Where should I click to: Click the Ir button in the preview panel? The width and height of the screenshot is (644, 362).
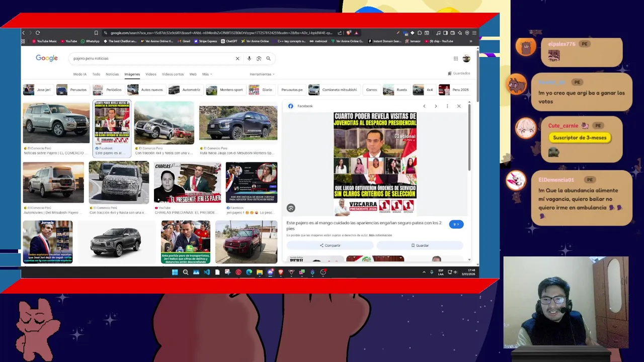456,224
